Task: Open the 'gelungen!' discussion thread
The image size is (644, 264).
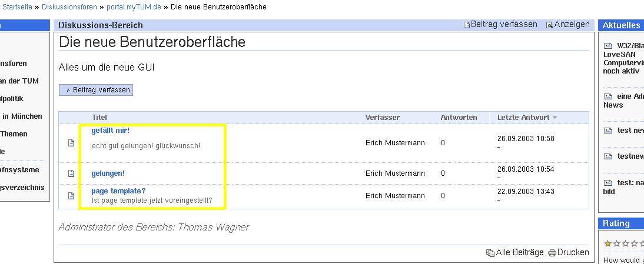Action: coord(108,173)
